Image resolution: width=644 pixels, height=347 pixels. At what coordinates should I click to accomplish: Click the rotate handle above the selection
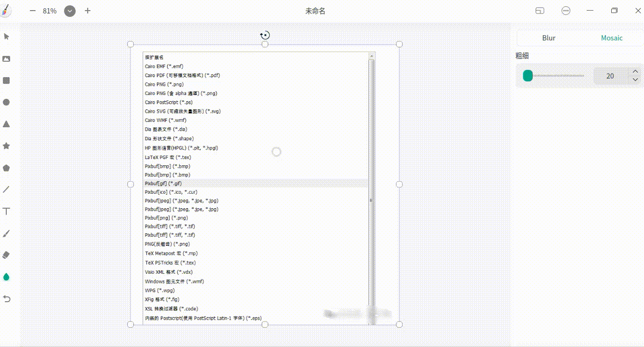tap(265, 35)
